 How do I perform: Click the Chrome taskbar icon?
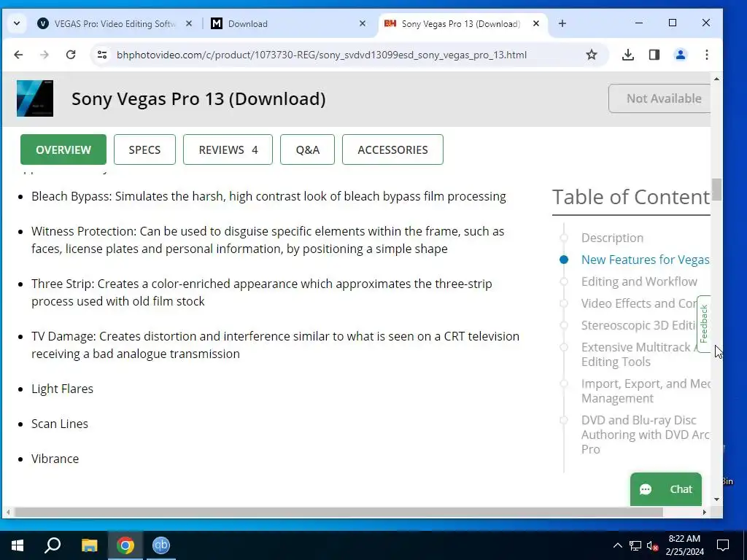(125, 545)
